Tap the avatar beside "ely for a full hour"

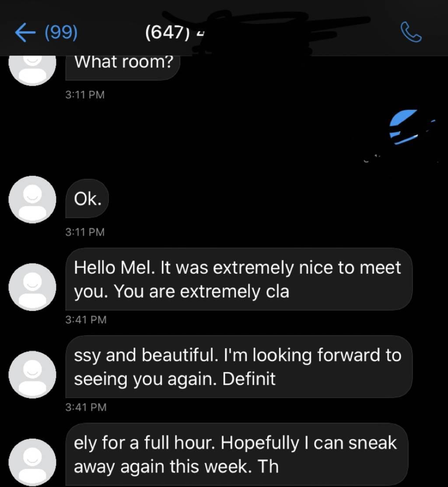click(x=33, y=462)
